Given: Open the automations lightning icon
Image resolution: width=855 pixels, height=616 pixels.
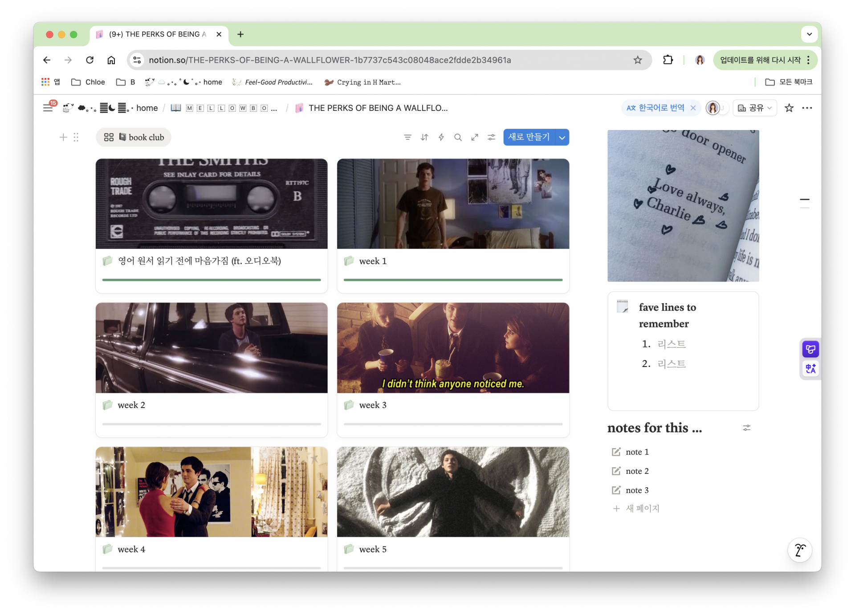Looking at the screenshot, I should pos(441,137).
